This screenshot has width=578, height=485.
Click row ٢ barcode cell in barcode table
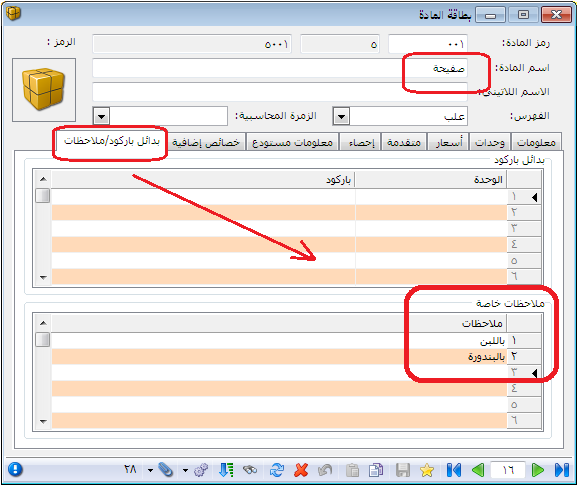pyautogui.click(x=203, y=213)
